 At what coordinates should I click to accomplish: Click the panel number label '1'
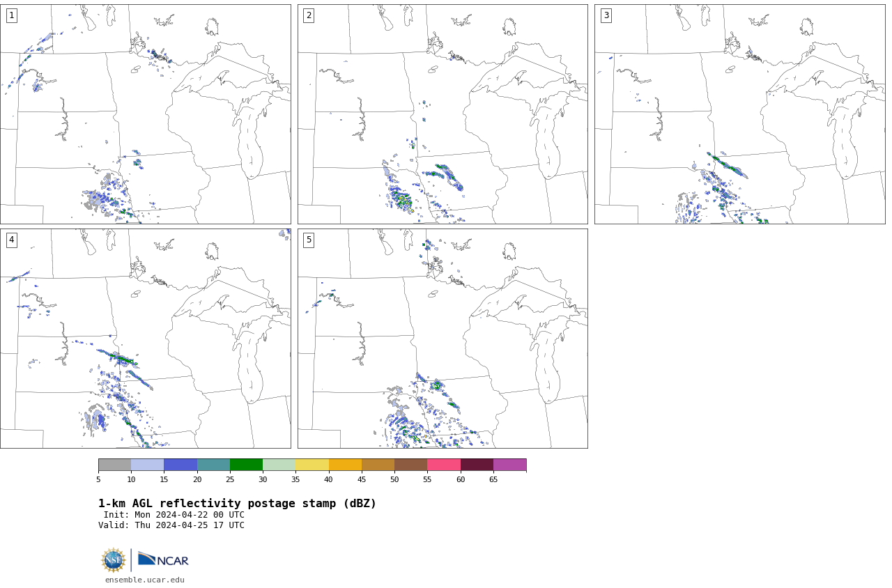(11, 15)
